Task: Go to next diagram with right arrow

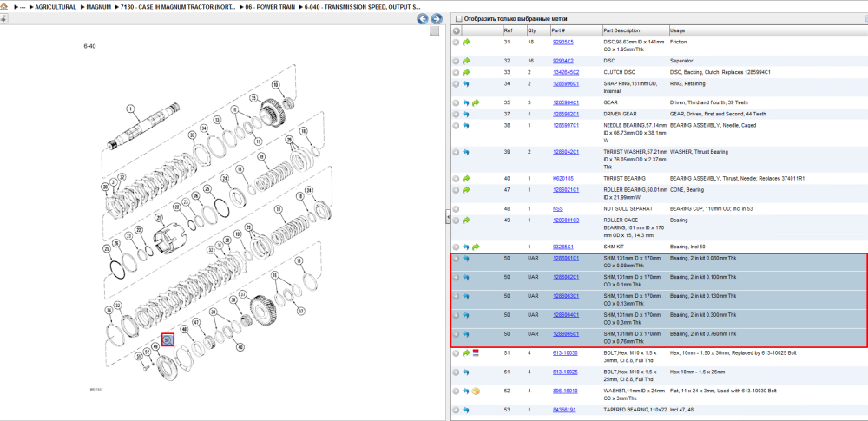Action: 437,19
